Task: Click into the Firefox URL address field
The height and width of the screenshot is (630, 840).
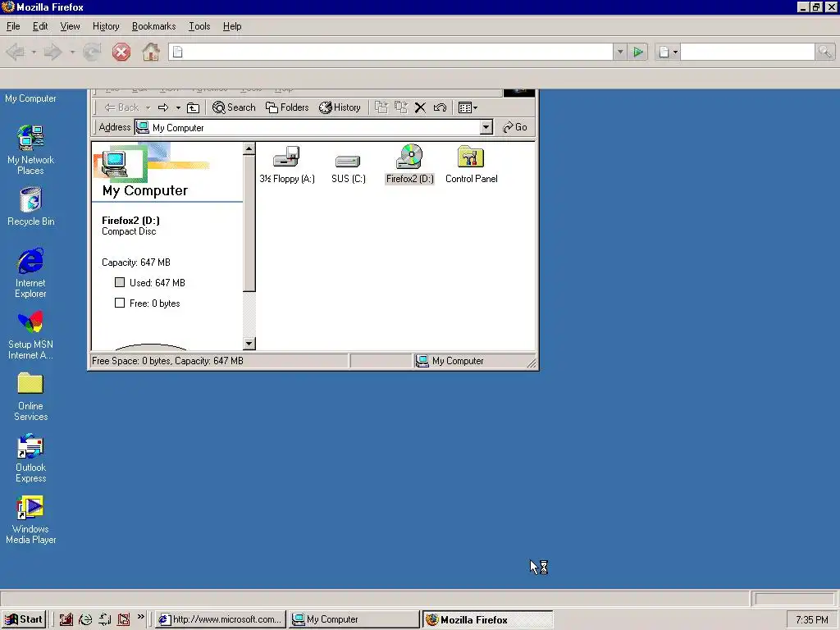Action: [x=391, y=52]
